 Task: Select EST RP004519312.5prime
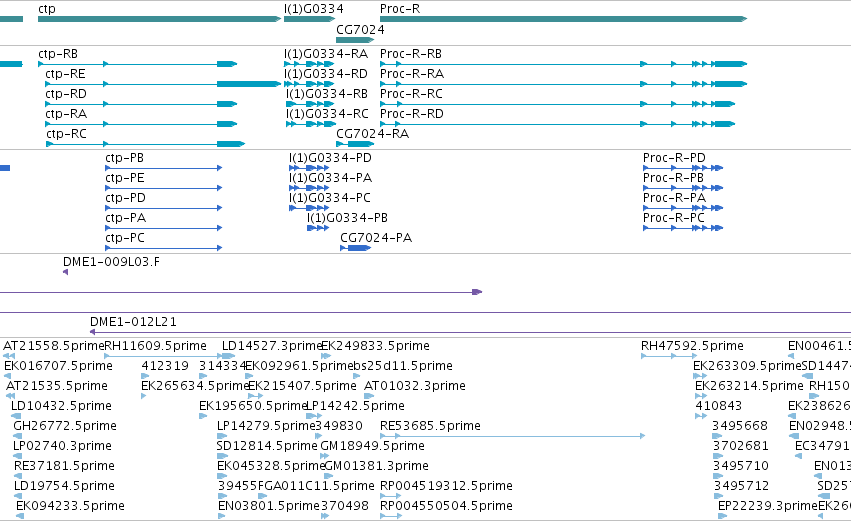coord(446,487)
